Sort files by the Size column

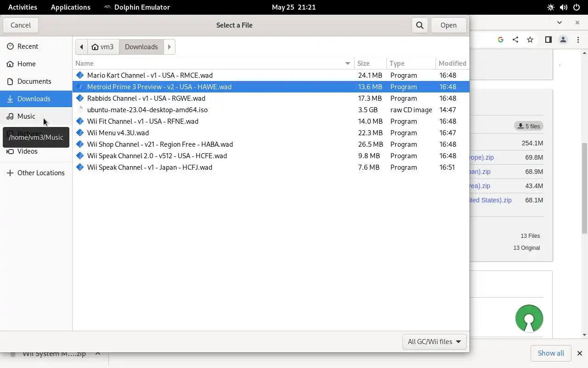point(370,63)
